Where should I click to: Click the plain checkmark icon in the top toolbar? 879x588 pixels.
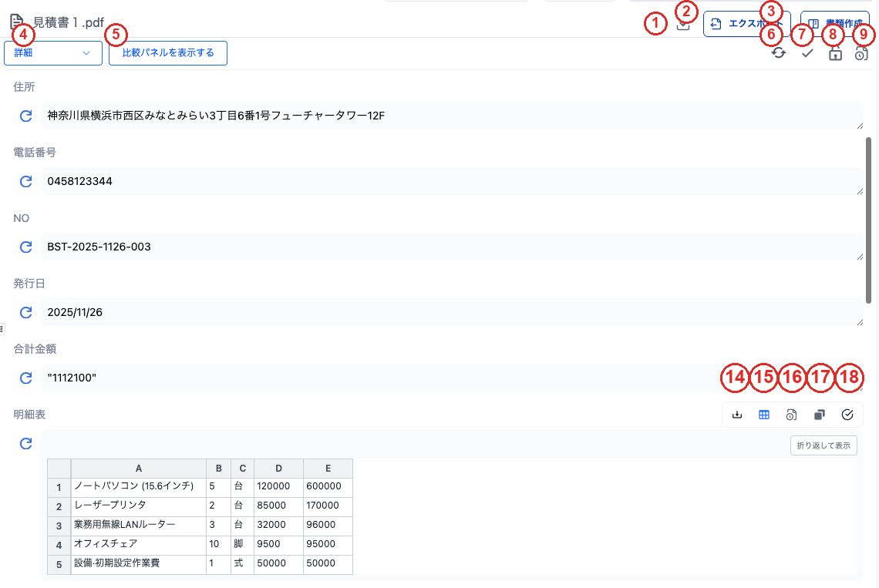click(807, 53)
